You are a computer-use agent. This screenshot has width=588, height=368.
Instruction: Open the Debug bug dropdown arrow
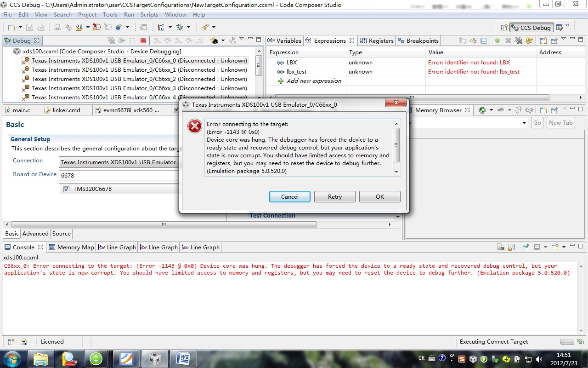pyautogui.click(x=188, y=27)
